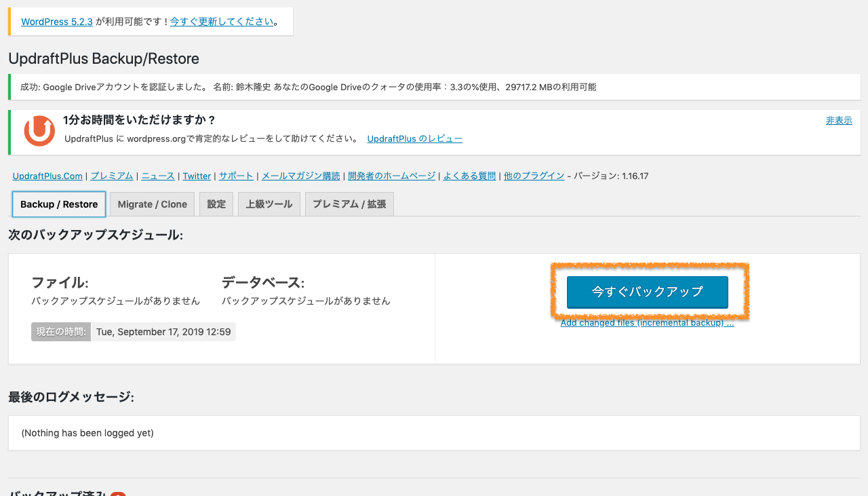Open the 開発者のホームページ link
The image size is (868, 496).
[x=392, y=176]
